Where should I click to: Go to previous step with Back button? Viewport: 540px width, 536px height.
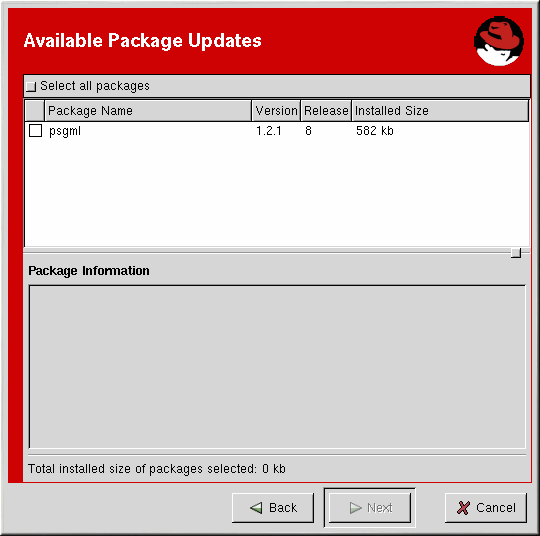tap(273, 508)
